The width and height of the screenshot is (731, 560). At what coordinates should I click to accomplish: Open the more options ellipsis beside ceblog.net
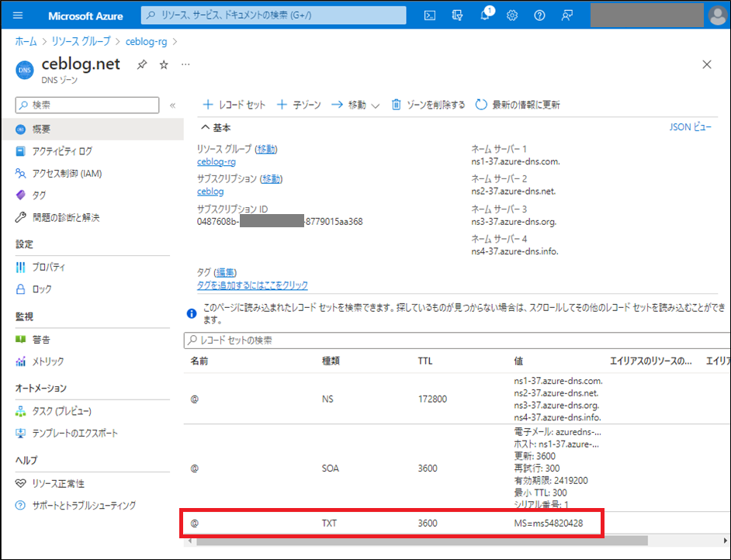[x=185, y=64]
